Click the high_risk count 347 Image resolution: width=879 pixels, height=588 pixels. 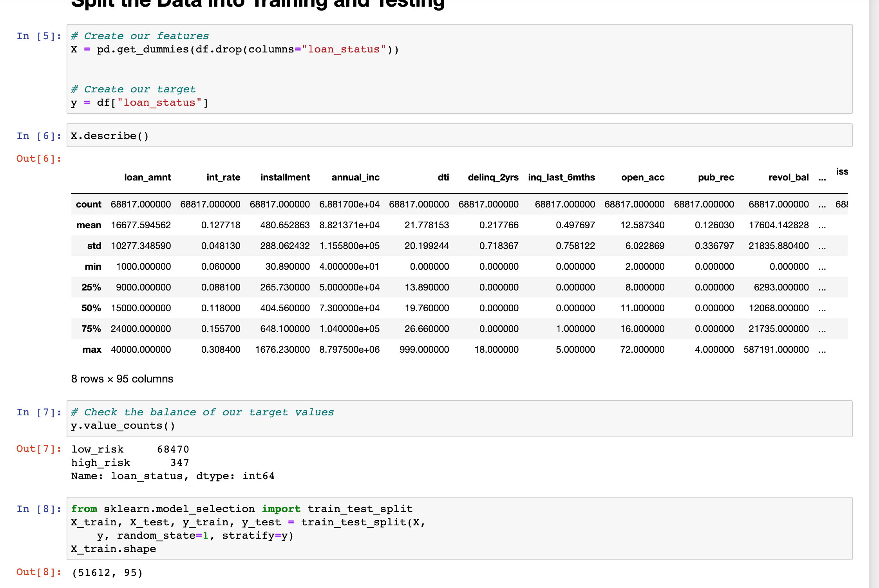[x=180, y=463]
